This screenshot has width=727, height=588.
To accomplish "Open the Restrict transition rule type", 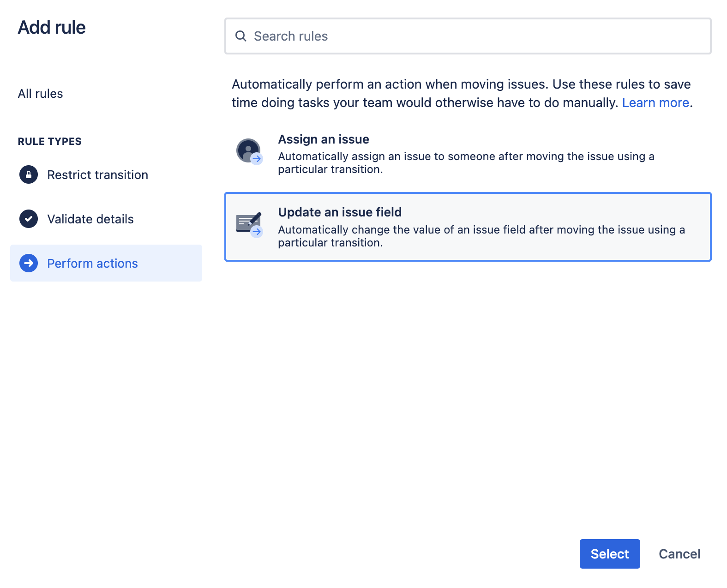I will pos(97,175).
